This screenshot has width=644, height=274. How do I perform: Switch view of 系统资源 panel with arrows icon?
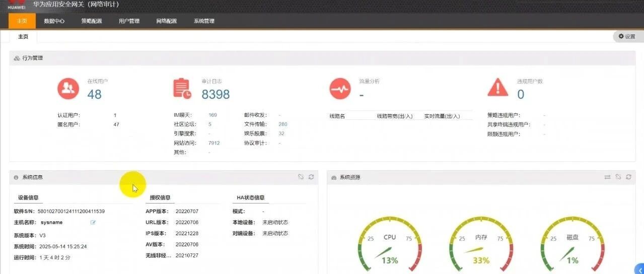(x=607, y=177)
